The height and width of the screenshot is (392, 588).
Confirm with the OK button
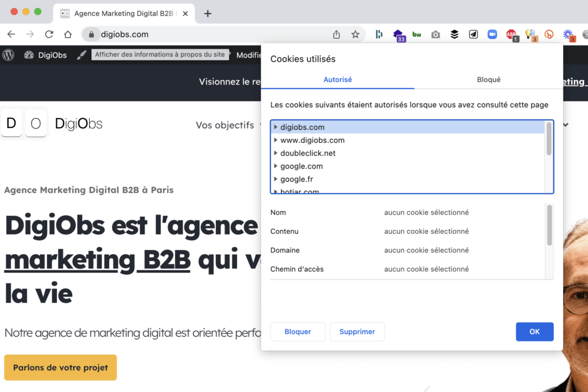point(535,332)
